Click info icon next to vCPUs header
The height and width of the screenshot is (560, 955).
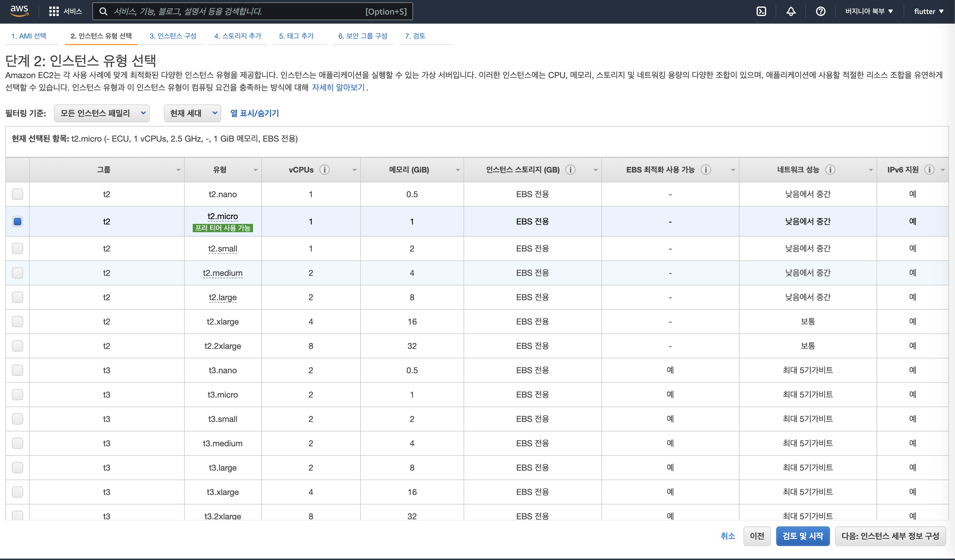pos(324,169)
